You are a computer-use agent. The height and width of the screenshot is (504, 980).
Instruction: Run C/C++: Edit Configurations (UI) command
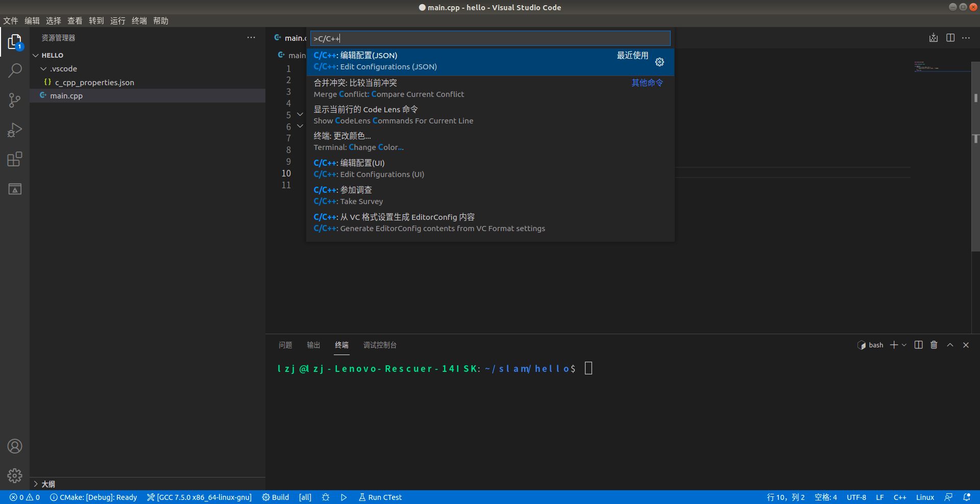click(490, 169)
